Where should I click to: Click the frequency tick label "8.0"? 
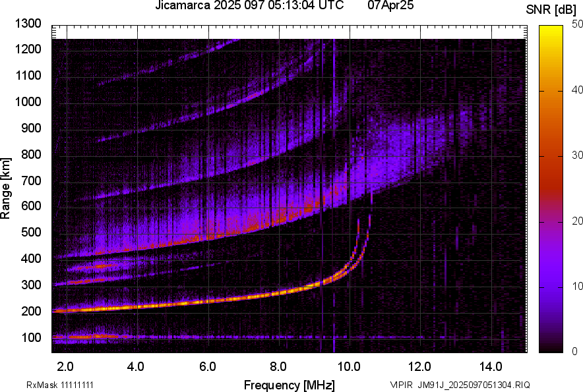pyautogui.click(x=278, y=367)
